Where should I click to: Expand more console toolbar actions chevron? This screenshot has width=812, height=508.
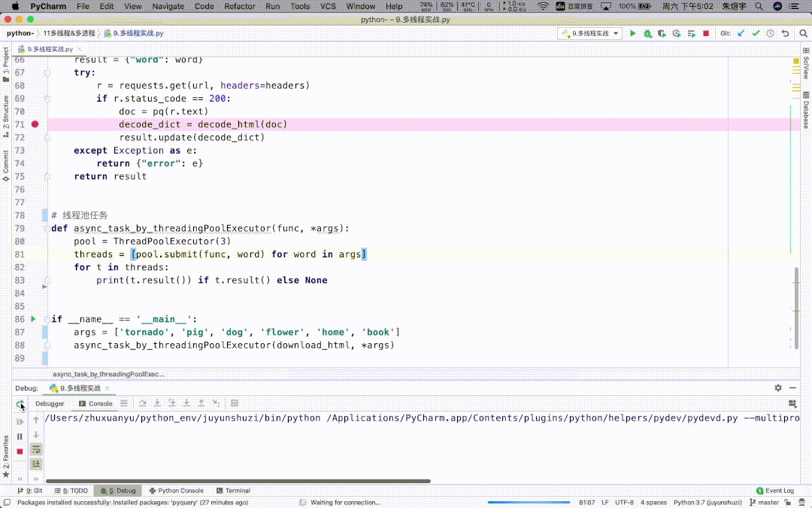(36, 479)
